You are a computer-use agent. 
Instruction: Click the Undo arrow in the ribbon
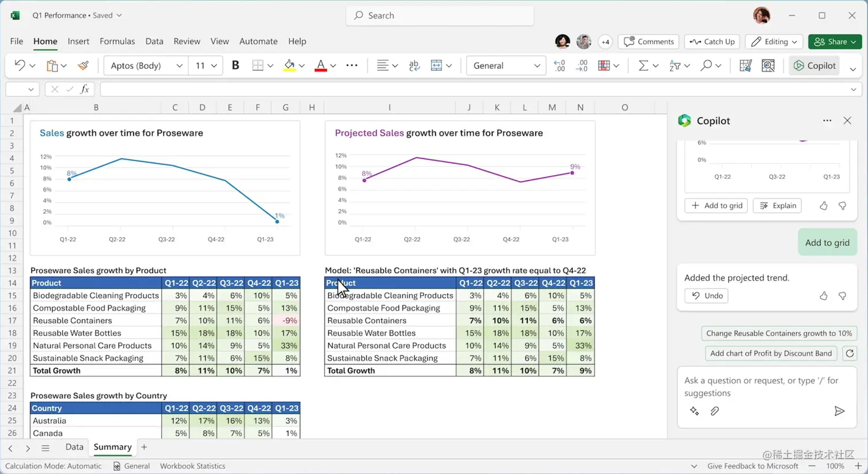(20, 65)
